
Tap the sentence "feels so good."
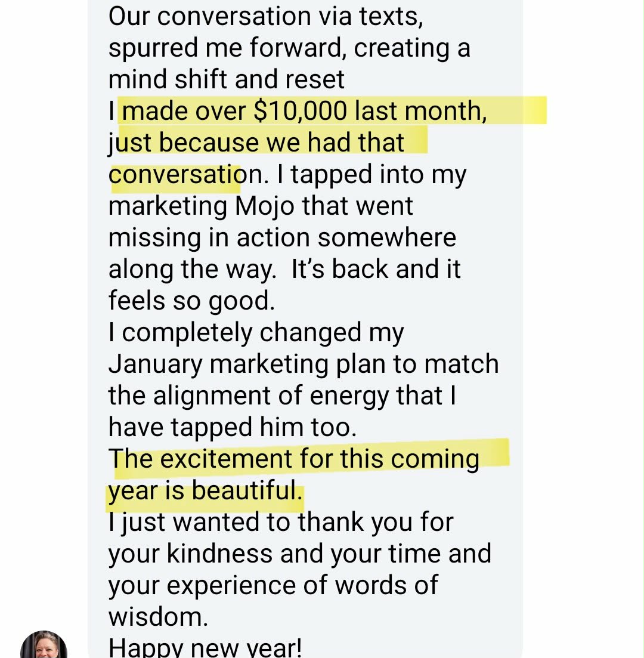coord(191,301)
